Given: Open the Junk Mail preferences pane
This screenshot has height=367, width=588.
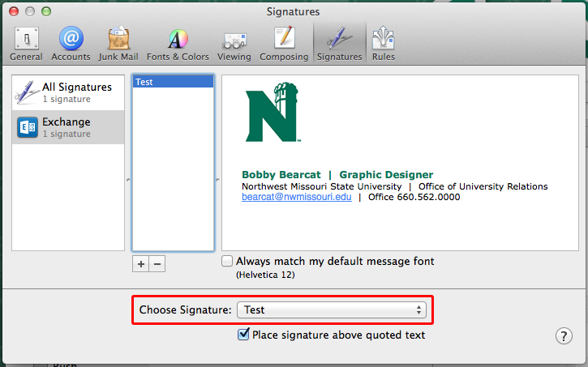Looking at the screenshot, I should tap(118, 44).
